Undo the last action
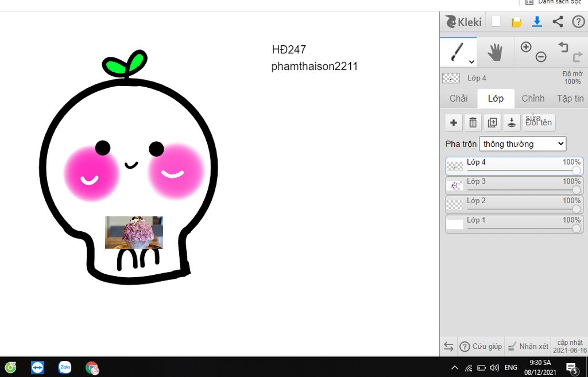The height and width of the screenshot is (377, 588). click(x=563, y=47)
